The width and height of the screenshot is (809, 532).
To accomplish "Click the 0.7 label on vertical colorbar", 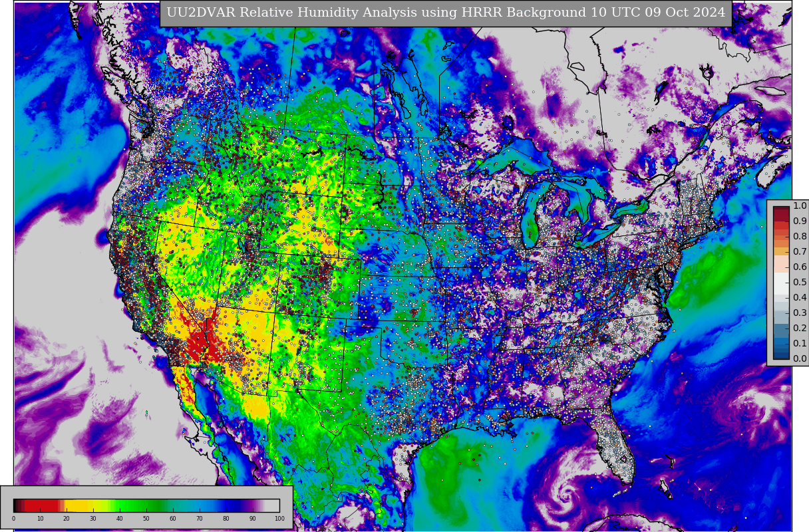I will click(800, 251).
